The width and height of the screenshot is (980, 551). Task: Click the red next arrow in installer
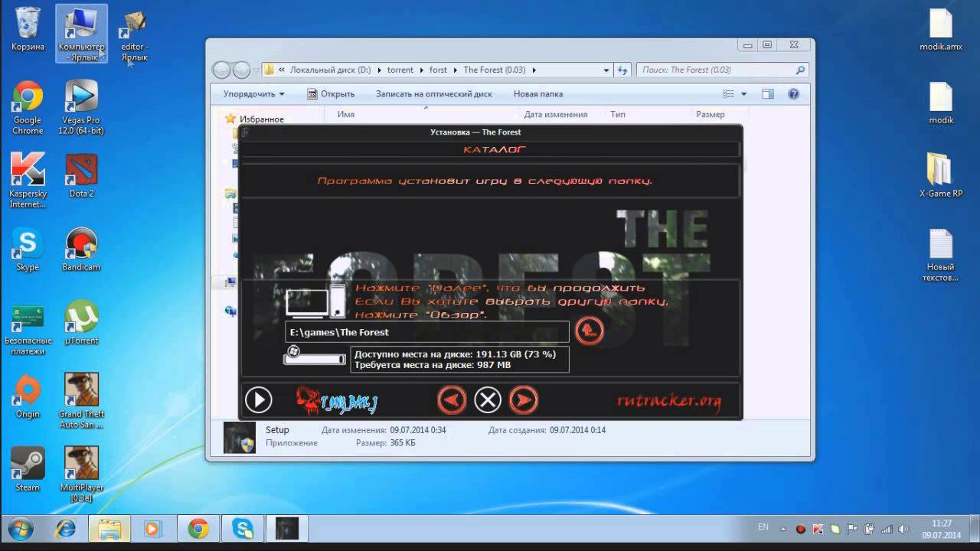[524, 399]
